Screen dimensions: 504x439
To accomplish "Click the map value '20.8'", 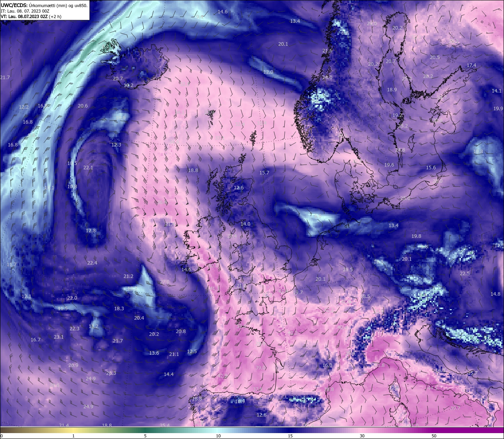I will click(x=181, y=332).
